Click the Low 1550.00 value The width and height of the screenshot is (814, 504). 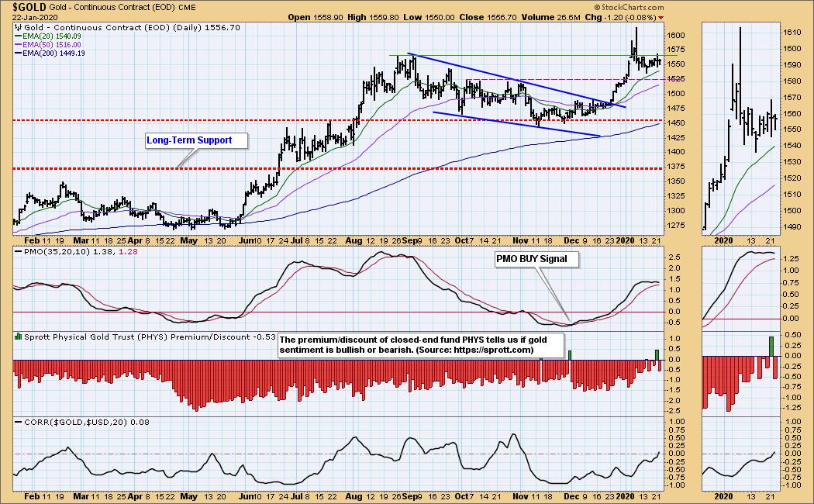(x=429, y=17)
